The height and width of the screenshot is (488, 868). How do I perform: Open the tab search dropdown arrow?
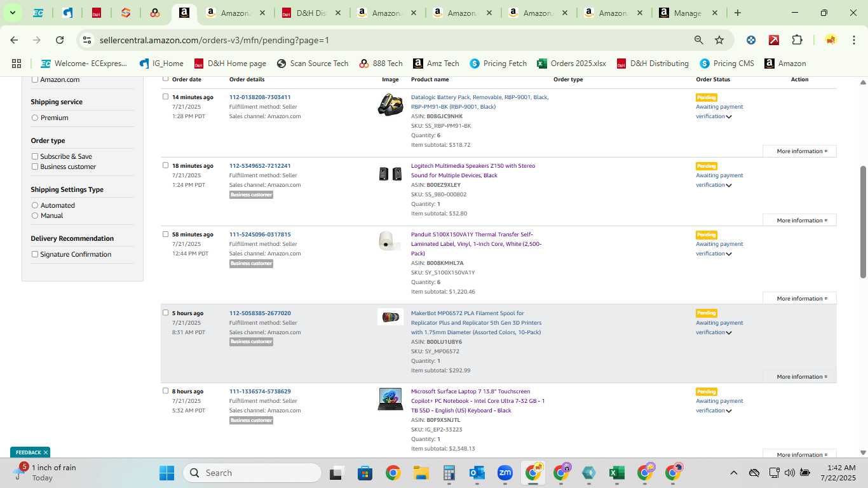[x=12, y=13]
